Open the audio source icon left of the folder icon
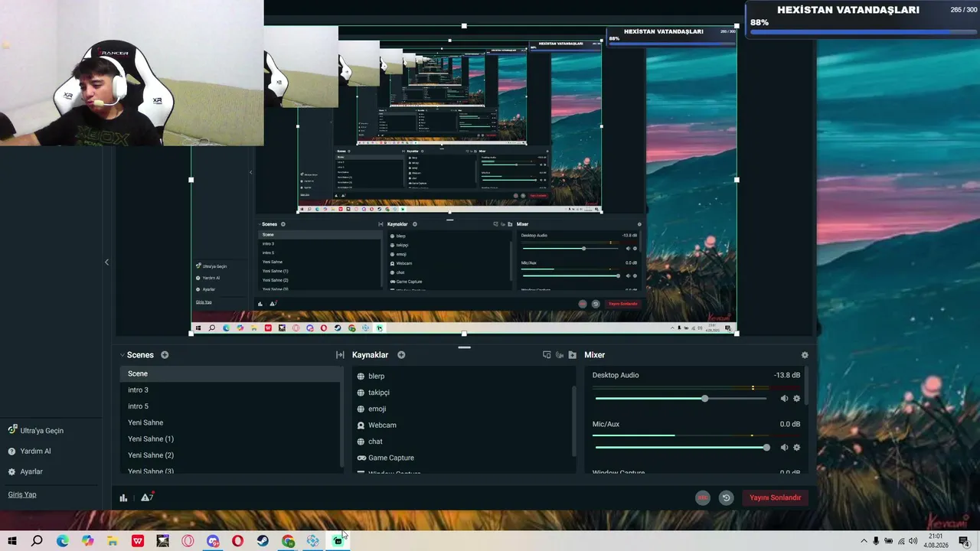The width and height of the screenshot is (980, 551). (x=560, y=355)
